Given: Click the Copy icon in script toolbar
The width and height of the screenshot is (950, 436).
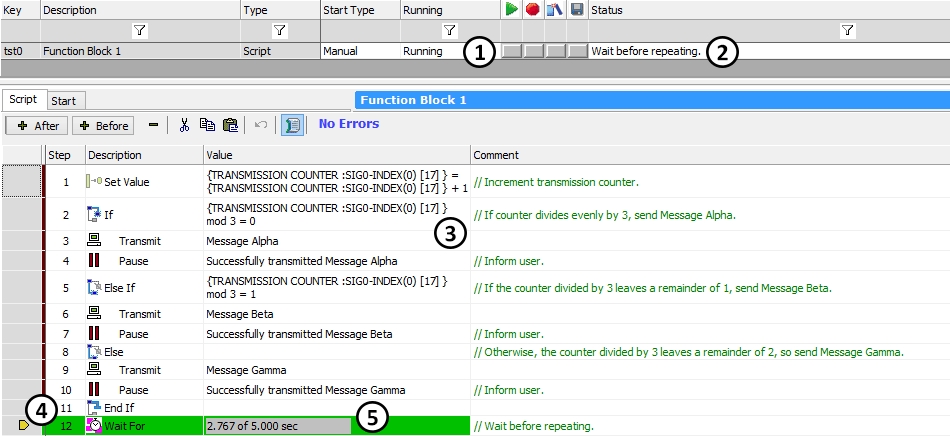Looking at the screenshot, I should (x=207, y=125).
